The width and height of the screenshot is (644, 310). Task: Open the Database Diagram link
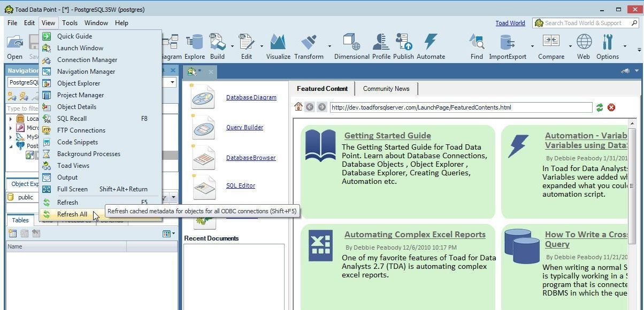(x=251, y=97)
